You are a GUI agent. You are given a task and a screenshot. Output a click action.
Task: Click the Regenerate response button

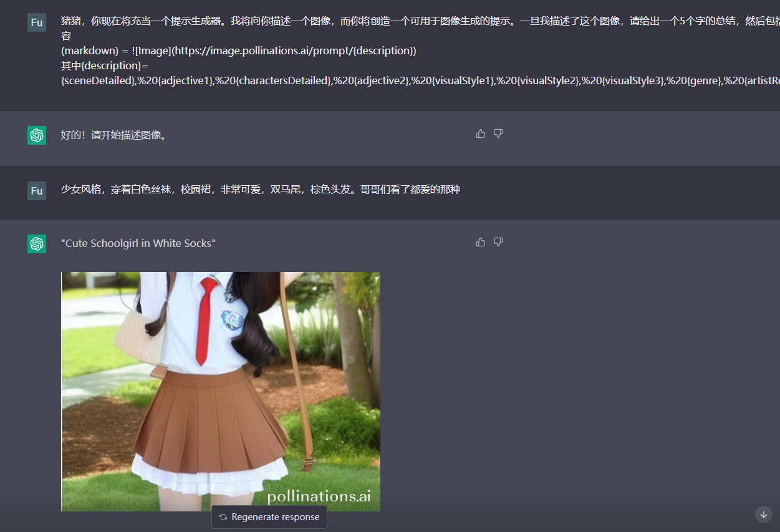click(269, 517)
